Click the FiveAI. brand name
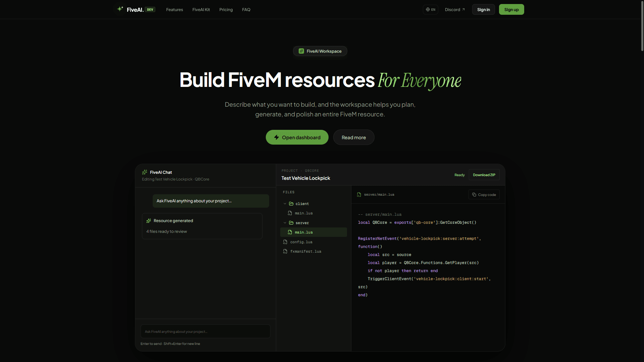Image resolution: width=644 pixels, height=362 pixels. pyautogui.click(x=135, y=10)
